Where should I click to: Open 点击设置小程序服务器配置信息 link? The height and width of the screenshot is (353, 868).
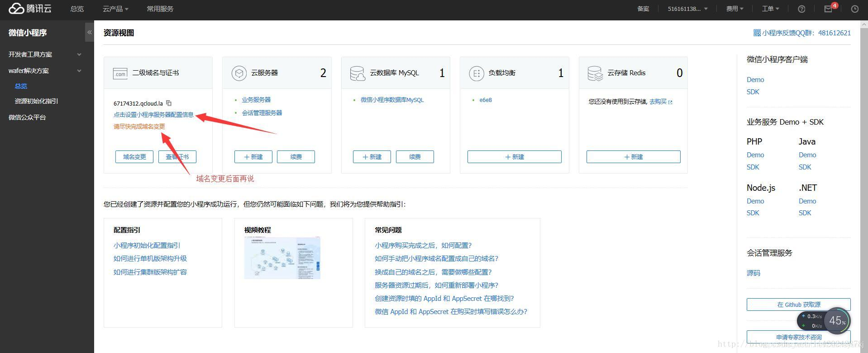tap(153, 115)
